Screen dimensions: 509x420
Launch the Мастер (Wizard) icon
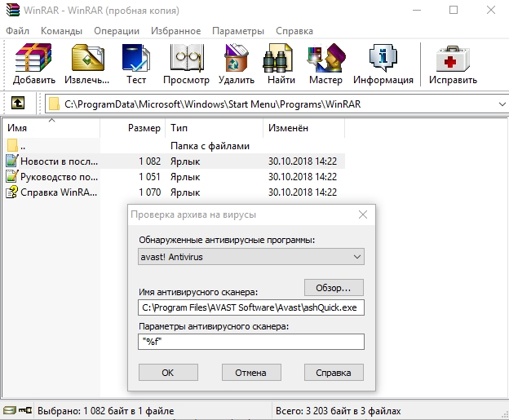point(326,58)
